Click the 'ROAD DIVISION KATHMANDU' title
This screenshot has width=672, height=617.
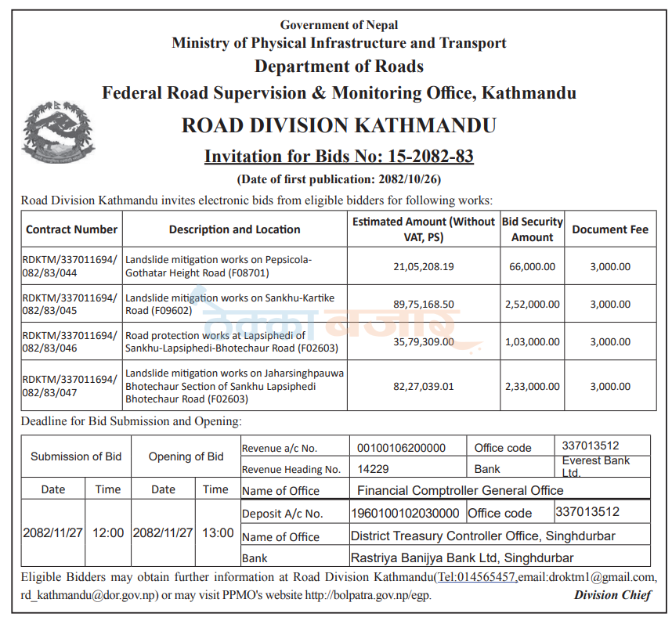coord(338,125)
